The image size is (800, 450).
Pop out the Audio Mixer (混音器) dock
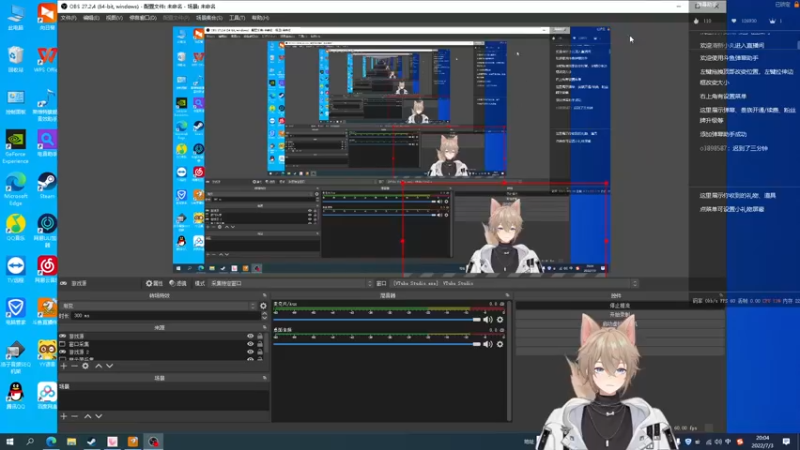pos(507,295)
